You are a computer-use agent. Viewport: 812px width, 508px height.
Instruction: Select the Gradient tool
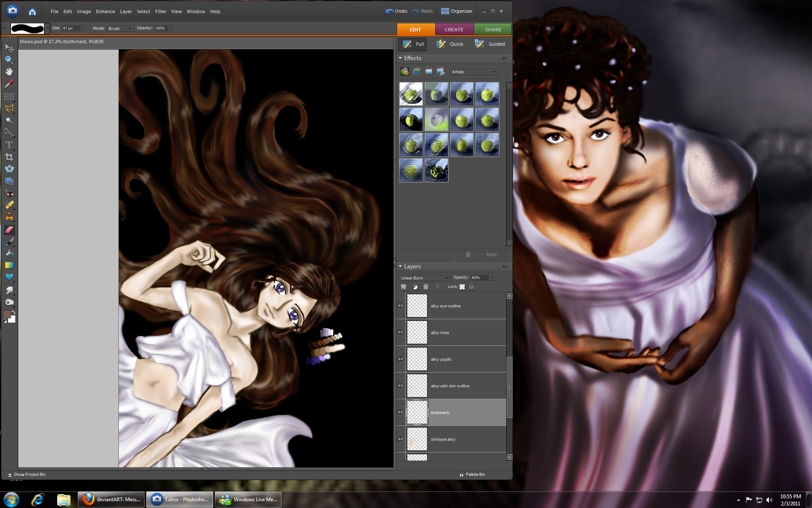9,265
